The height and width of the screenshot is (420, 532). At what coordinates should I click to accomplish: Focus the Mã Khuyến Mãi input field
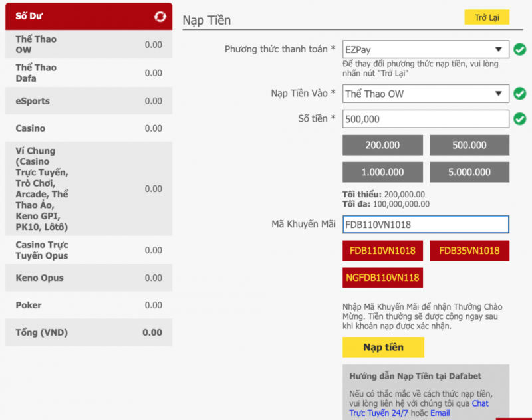pos(426,225)
